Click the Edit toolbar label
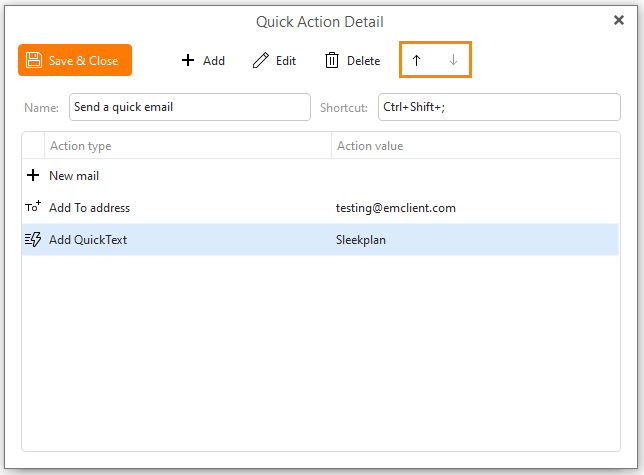This screenshot has height=475, width=644. [x=286, y=61]
